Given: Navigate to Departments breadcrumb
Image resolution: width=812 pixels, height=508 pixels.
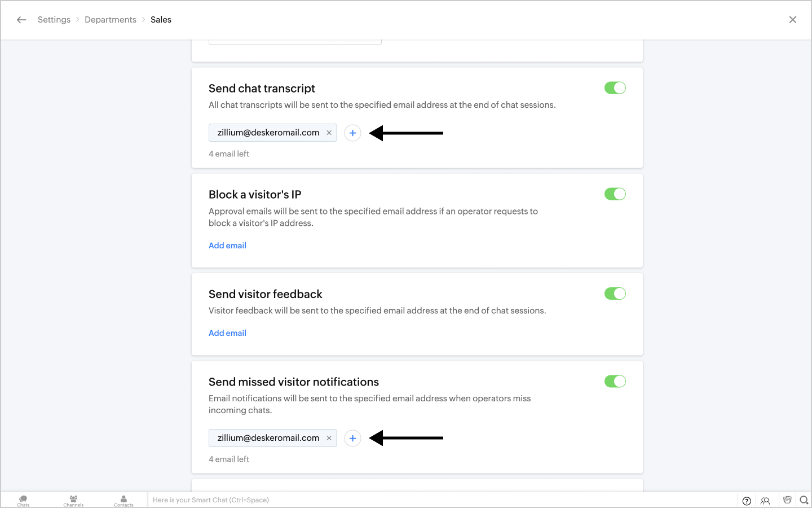Looking at the screenshot, I should coord(111,20).
